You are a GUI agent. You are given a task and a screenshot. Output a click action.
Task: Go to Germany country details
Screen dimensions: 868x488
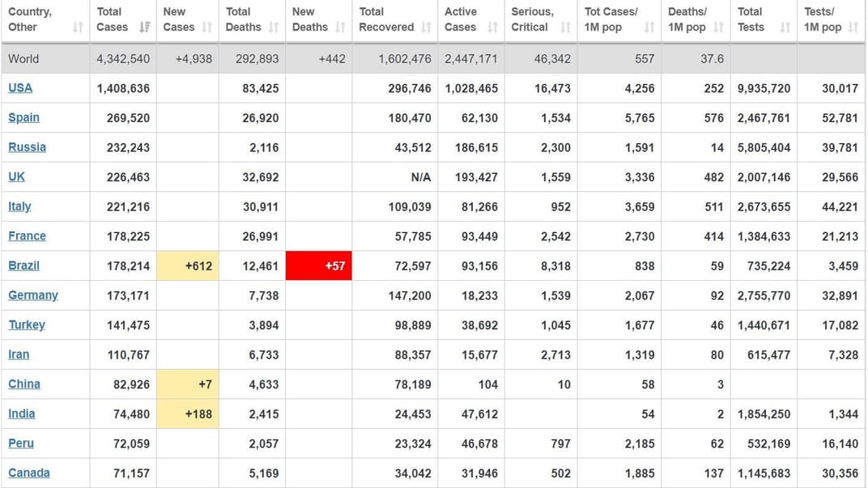(x=33, y=295)
